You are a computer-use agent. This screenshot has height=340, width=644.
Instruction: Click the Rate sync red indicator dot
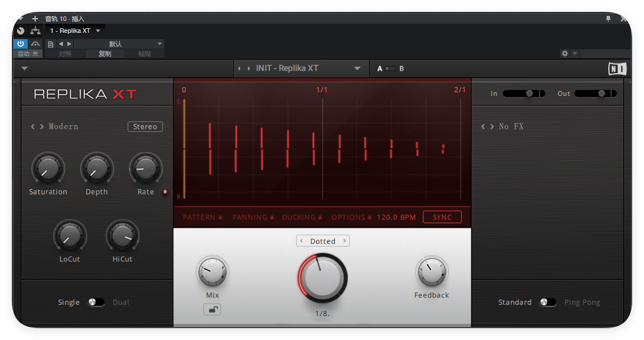(165, 192)
